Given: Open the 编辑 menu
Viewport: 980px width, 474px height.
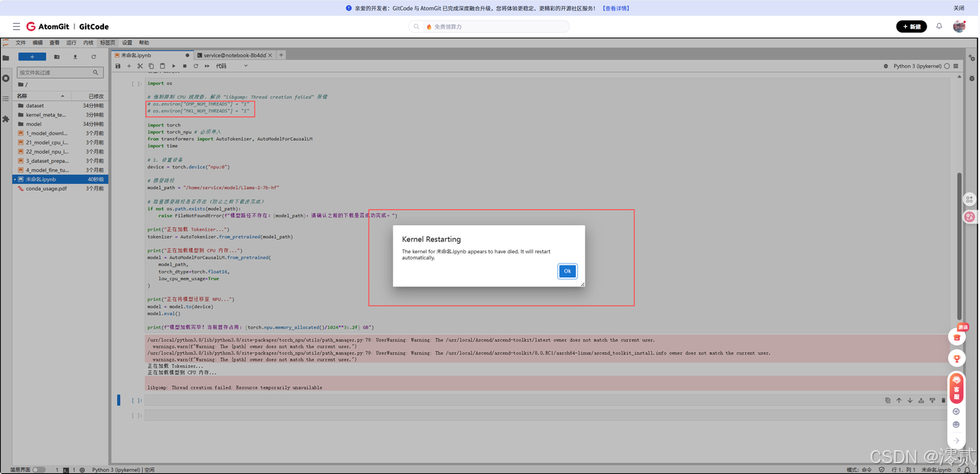Looking at the screenshot, I should tap(38, 43).
